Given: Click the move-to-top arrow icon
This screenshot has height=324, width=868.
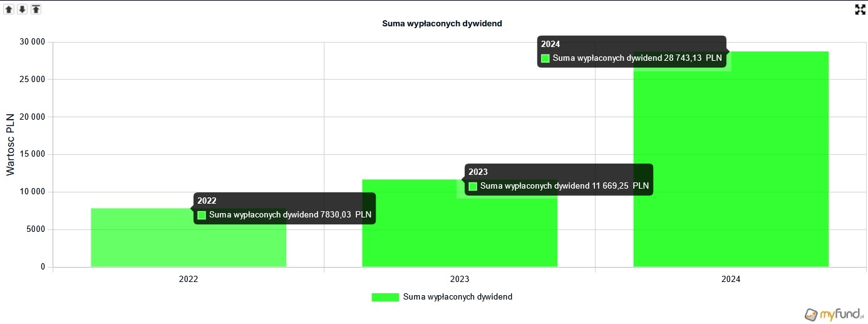Looking at the screenshot, I should click(x=36, y=9).
